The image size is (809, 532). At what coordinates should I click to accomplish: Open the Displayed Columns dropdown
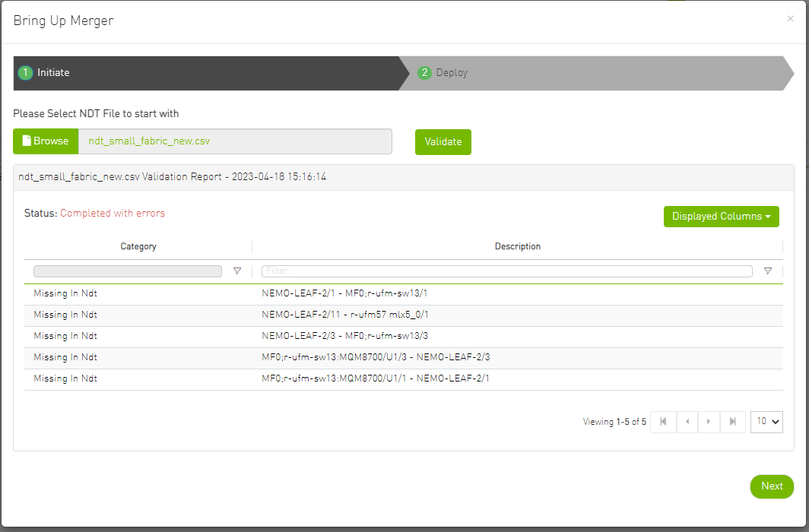[x=721, y=216]
